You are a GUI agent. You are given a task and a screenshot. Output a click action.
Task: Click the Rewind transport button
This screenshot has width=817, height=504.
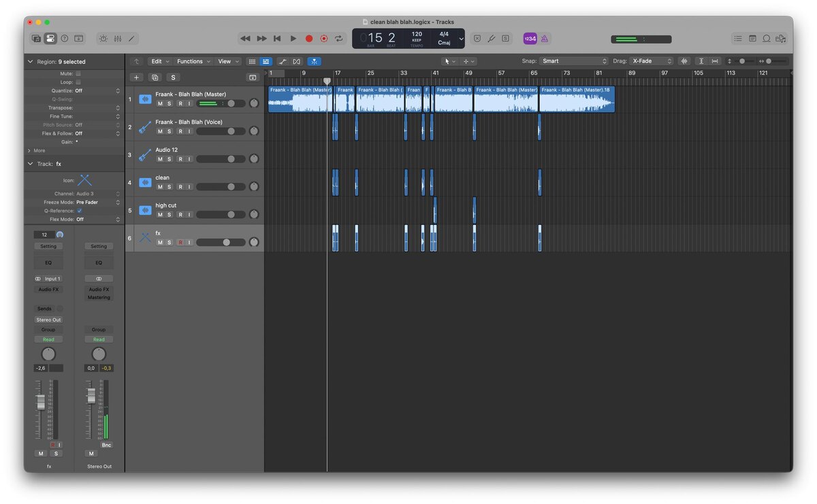point(245,39)
